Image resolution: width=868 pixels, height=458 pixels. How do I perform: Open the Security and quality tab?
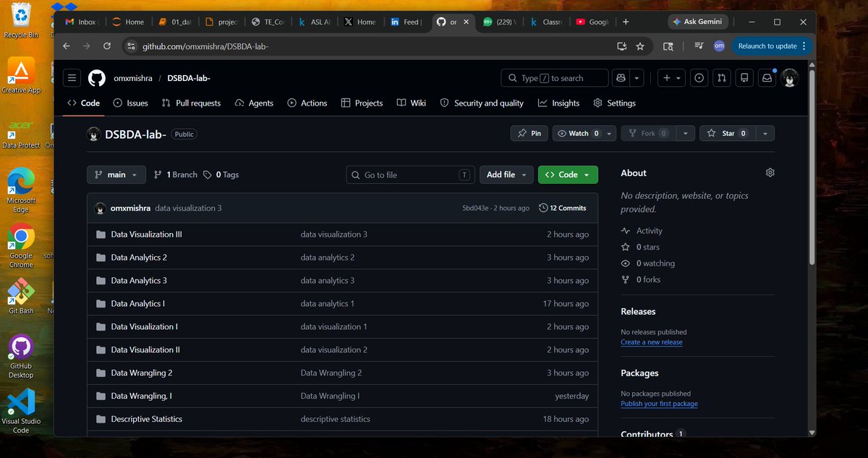(482, 103)
